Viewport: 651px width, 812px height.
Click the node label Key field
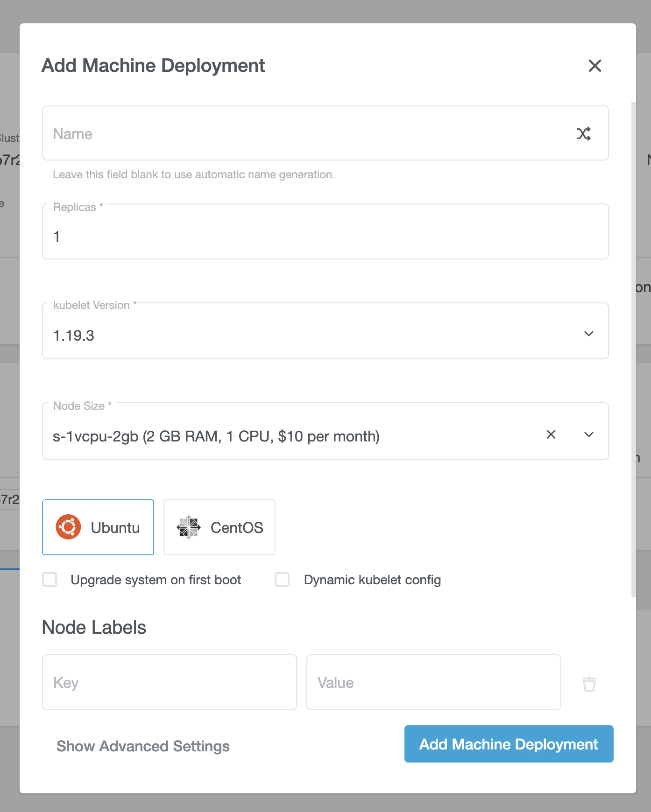169,683
